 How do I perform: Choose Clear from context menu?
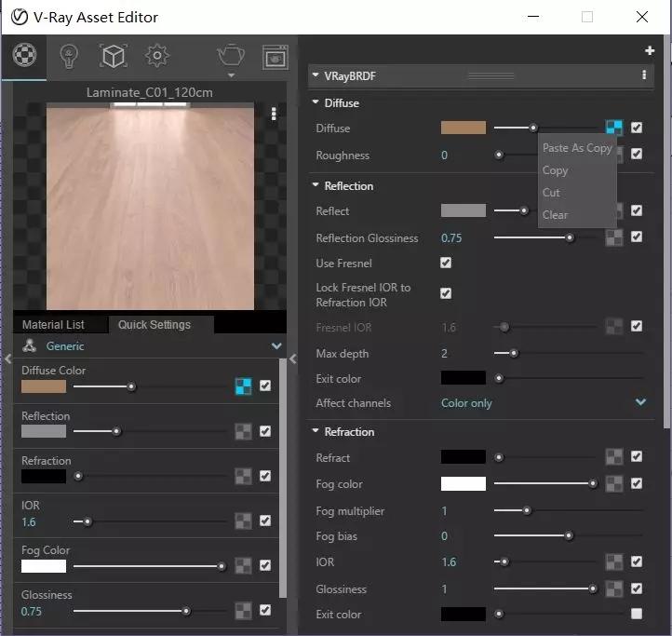pos(577,215)
